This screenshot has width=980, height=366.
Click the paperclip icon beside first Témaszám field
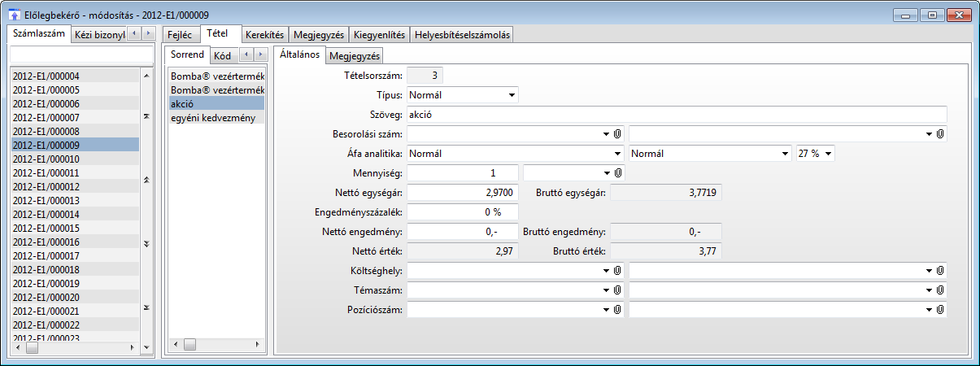pyautogui.click(x=617, y=290)
